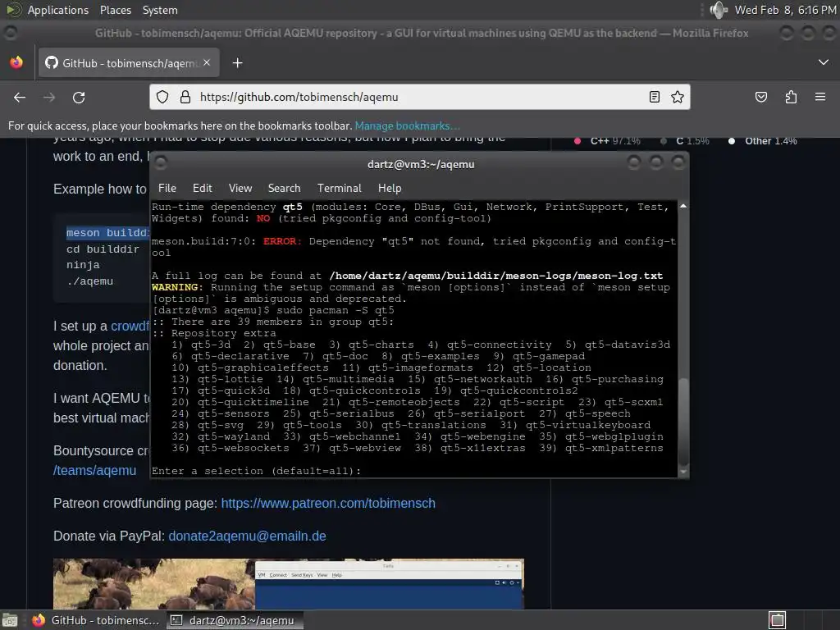Open the Pocket save icon

tap(760, 97)
